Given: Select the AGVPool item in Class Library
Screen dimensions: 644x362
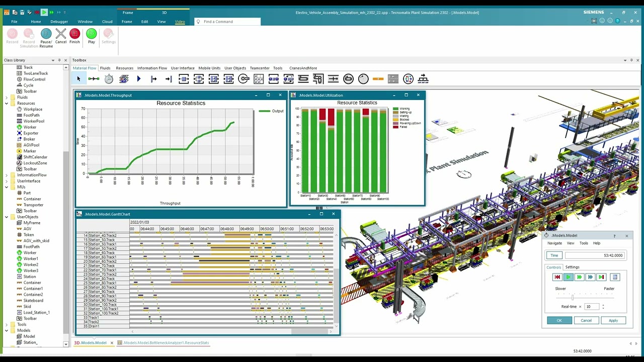Looking at the screenshot, I should point(31,145).
